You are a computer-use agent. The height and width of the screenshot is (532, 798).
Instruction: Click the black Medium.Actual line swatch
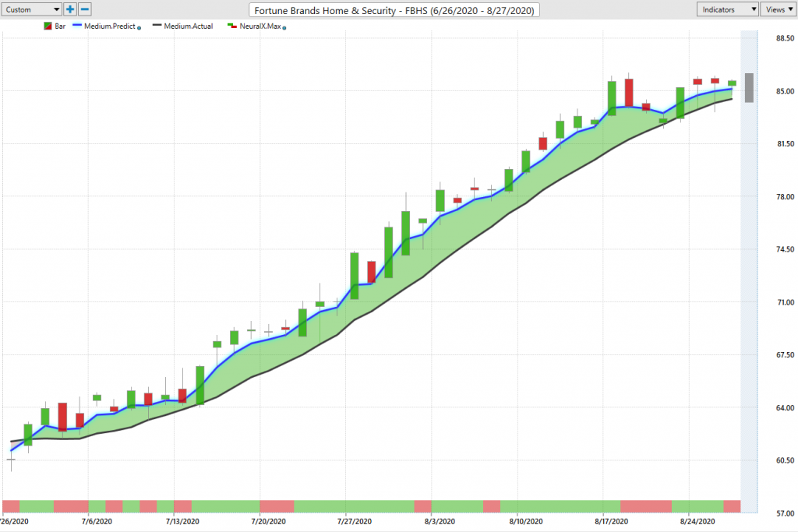(x=157, y=25)
